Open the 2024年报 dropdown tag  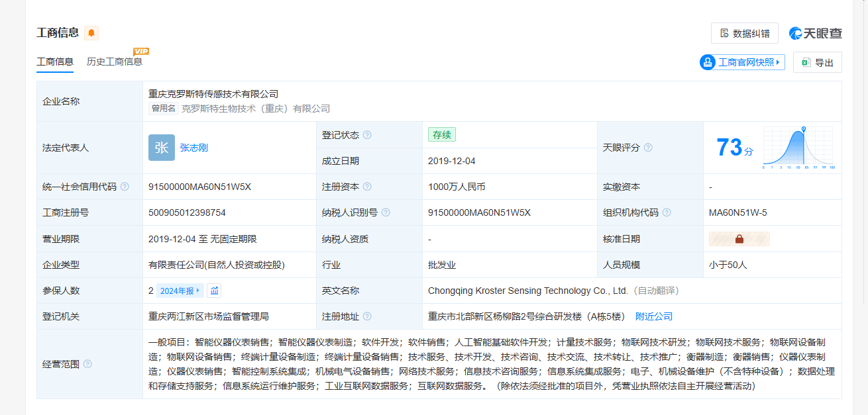[x=180, y=291]
